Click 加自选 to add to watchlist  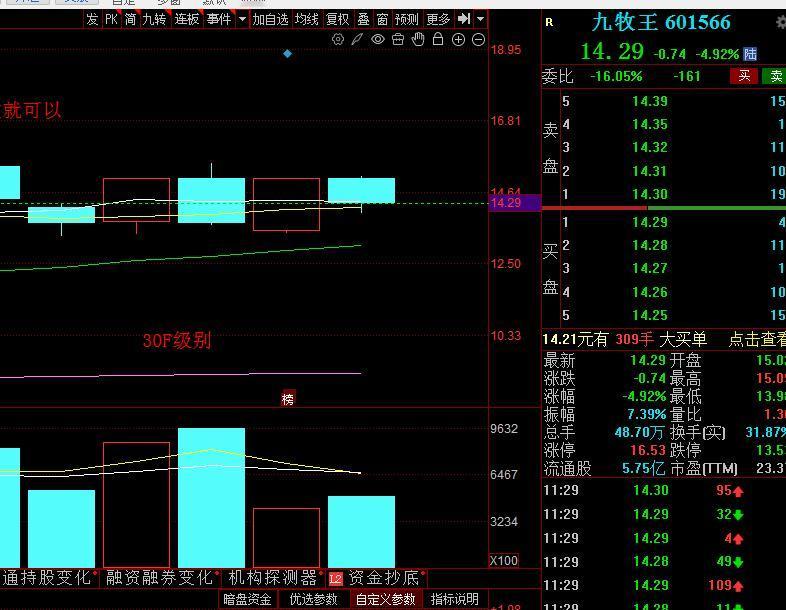point(270,19)
